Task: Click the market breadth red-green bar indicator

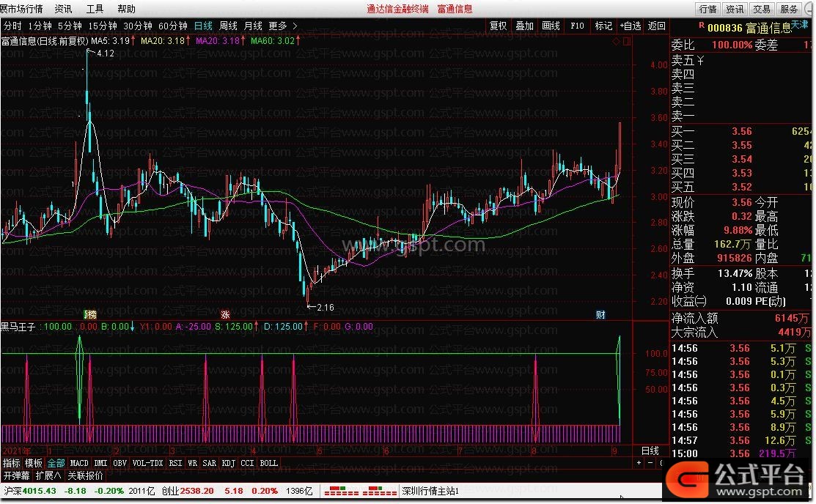Action: 360,491
